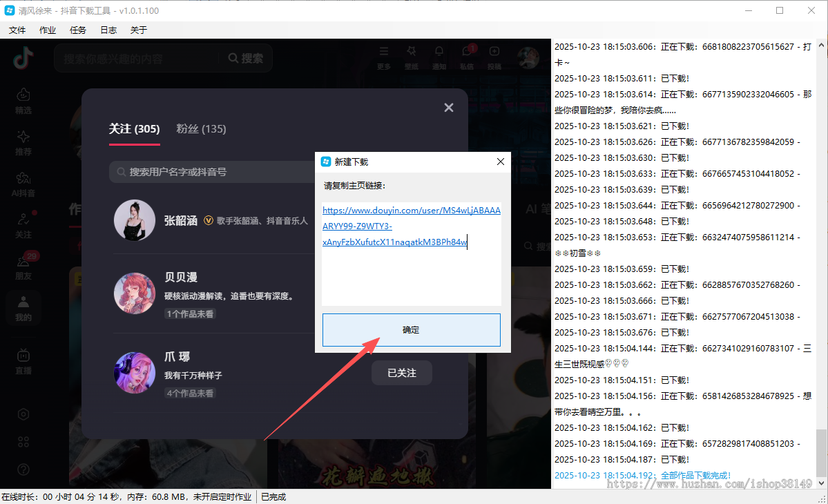The height and width of the screenshot is (504, 828).
Task: Click the hexagon settings icon in sidebar
Action: click(x=23, y=414)
